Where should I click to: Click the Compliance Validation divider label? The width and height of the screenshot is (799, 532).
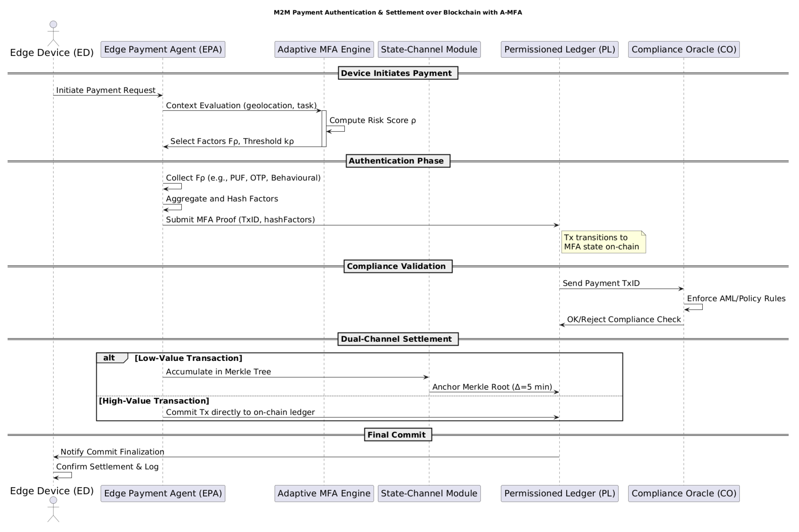click(x=398, y=266)
